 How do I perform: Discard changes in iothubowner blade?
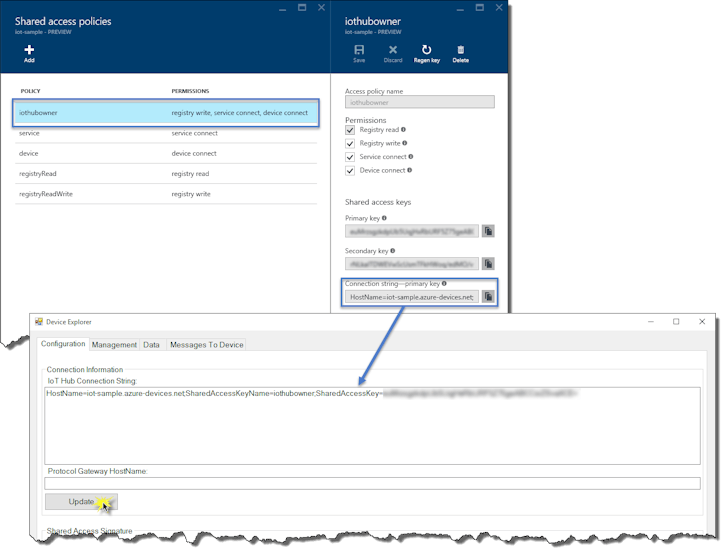coord(392,54)
